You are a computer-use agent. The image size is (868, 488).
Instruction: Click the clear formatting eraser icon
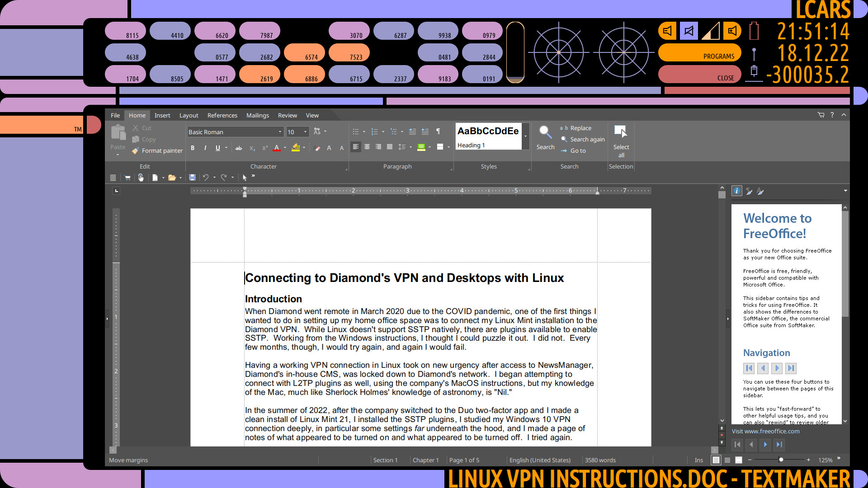point(317,148)
